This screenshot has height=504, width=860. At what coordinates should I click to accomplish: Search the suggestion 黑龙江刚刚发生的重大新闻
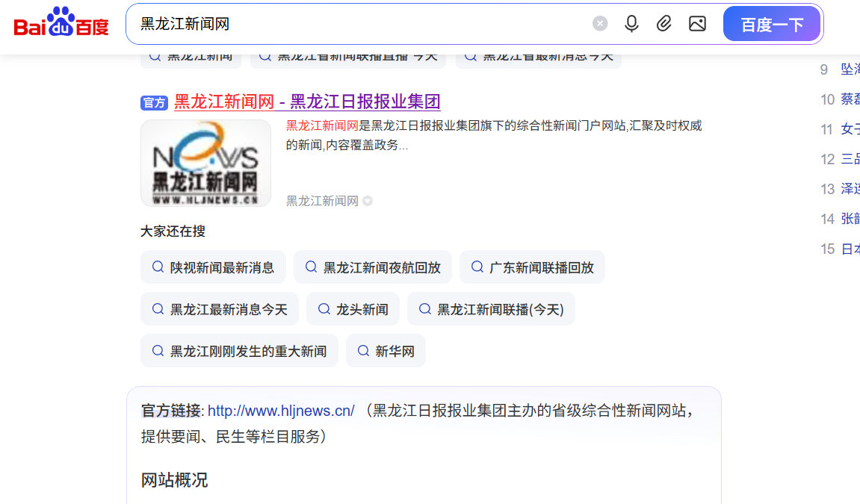239,351
